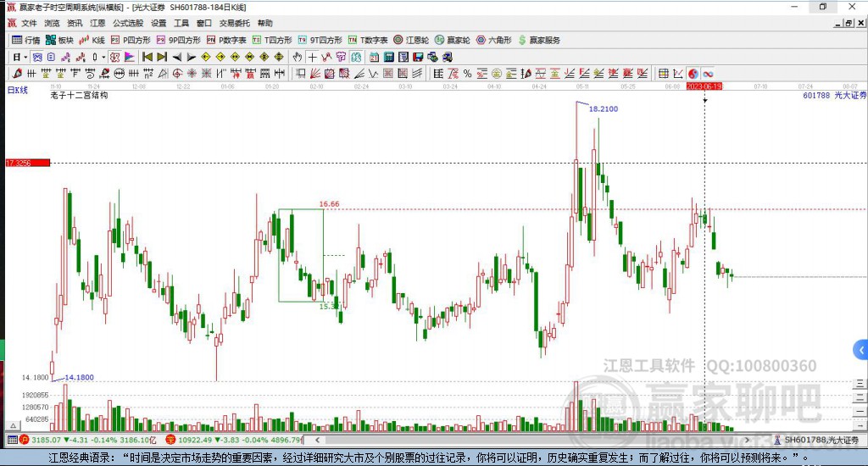Click the colored grid table icon

tap(663, 74)
